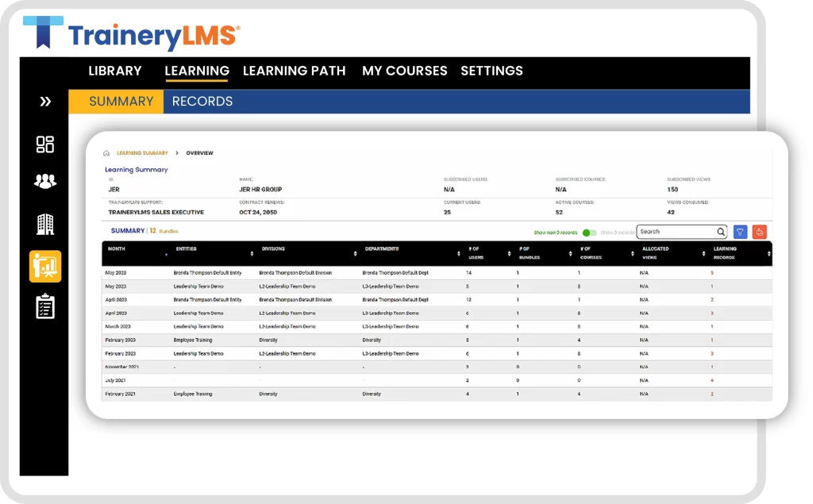Sort by the Departments column arrows
813x504 pixels.
tap(458, 253)
